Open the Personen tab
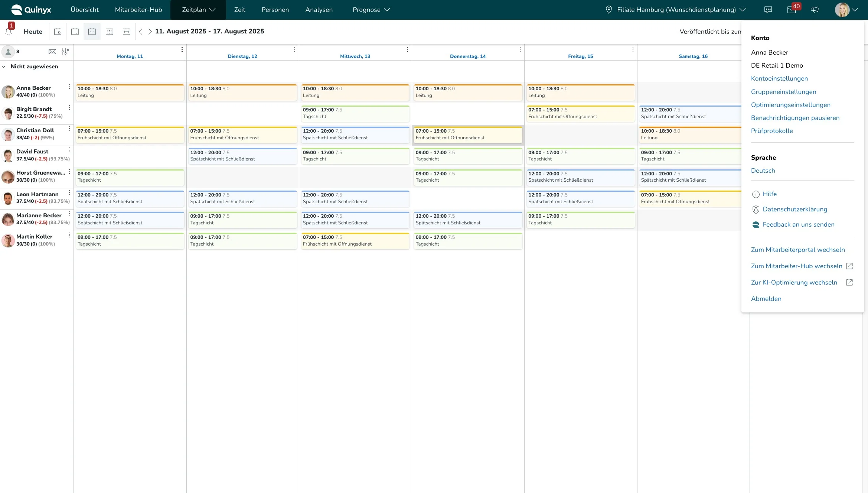The width and height of the screenshot is (868, 493). pyautogui.click(x=275, y=10)
